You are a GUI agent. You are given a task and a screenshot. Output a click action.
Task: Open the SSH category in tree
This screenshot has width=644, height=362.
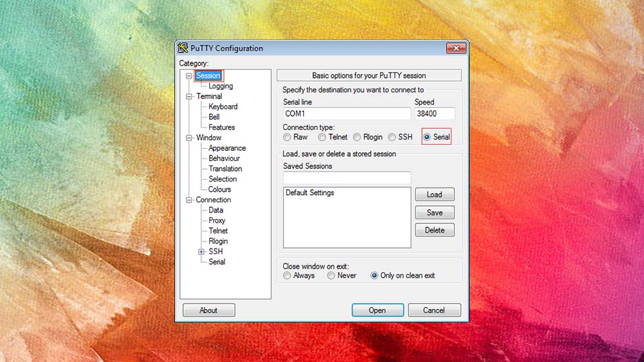tap(215, 251)
